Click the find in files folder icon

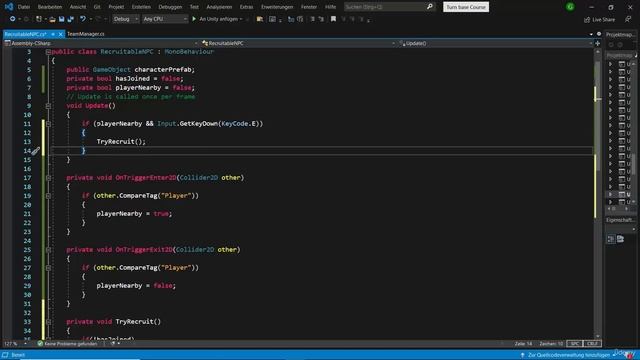tap(260, 19)
